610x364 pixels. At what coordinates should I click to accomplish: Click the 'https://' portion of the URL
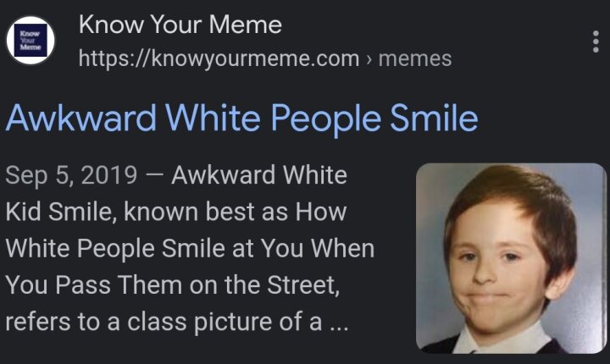coord(114,59)
